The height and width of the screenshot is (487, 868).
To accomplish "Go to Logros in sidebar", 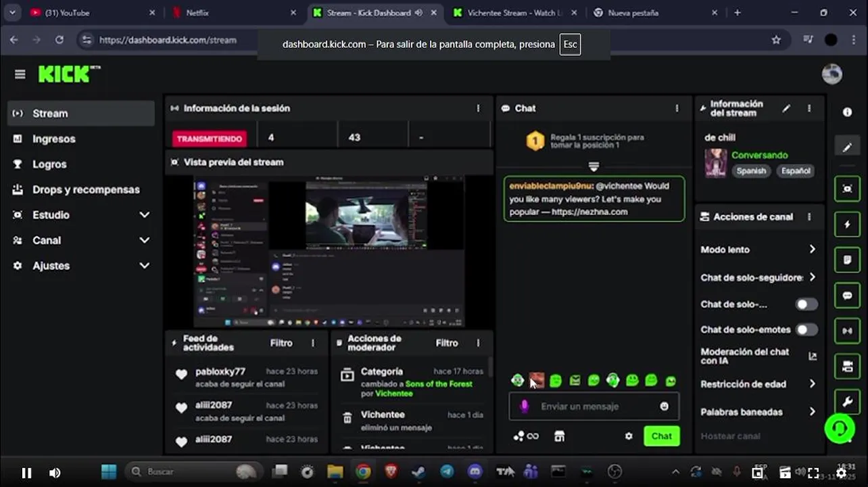I will (81, 164).
